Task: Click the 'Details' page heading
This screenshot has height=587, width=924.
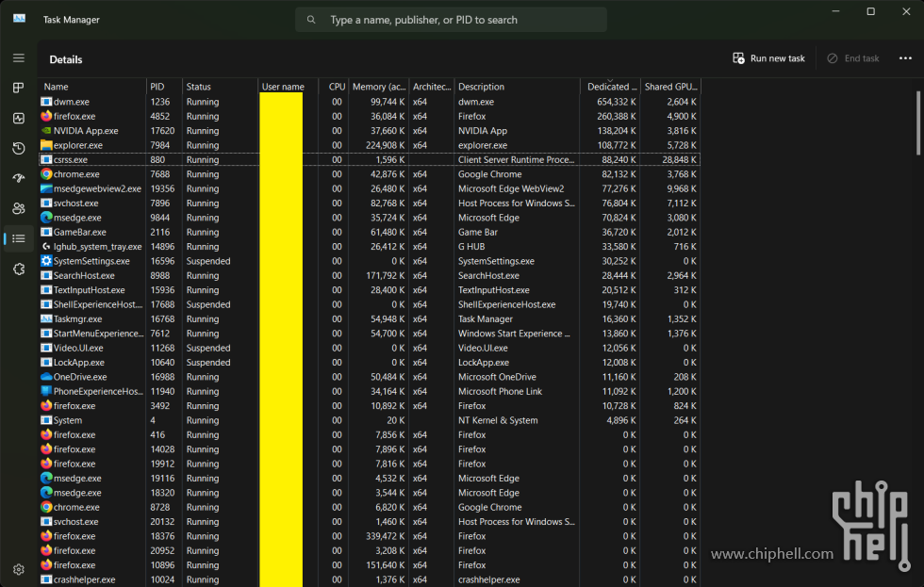Action: [65, 59]
